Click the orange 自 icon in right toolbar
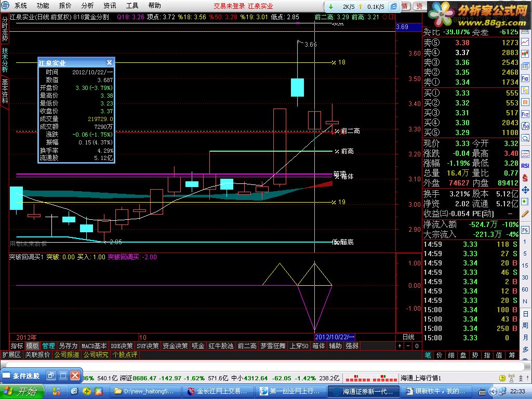532x399 pixels. pyautogui.click(x=525, y=102)
